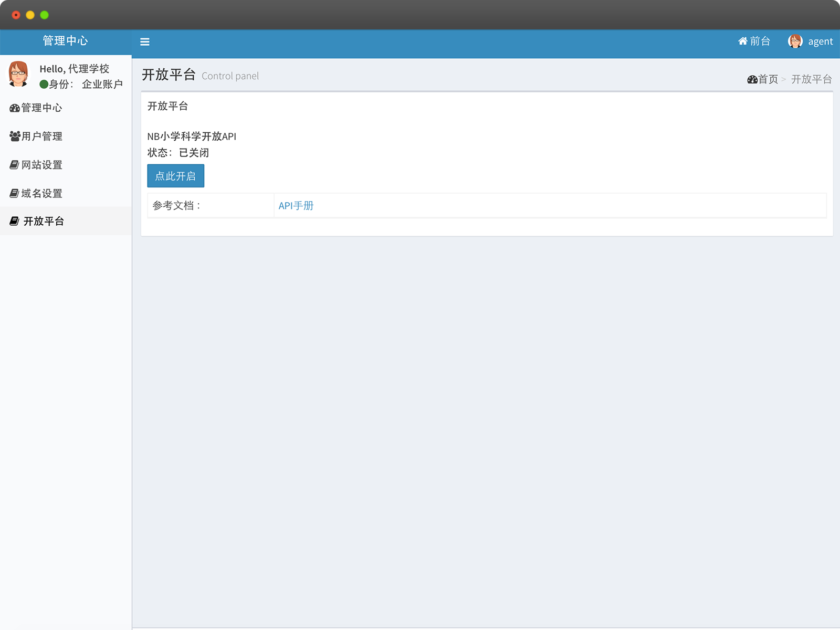Screen dimensions: 840x630
Task: Click the 前台 frontend link
Action: click(760, 41)
